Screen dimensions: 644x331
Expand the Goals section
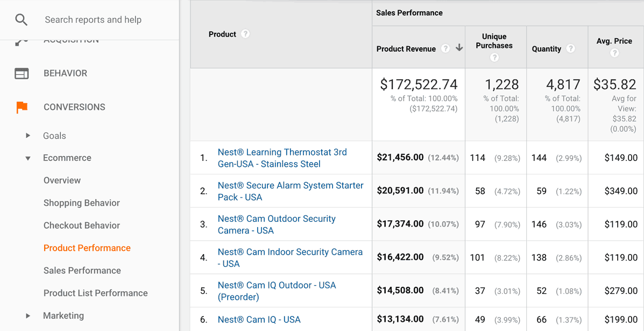click(29, 136)
